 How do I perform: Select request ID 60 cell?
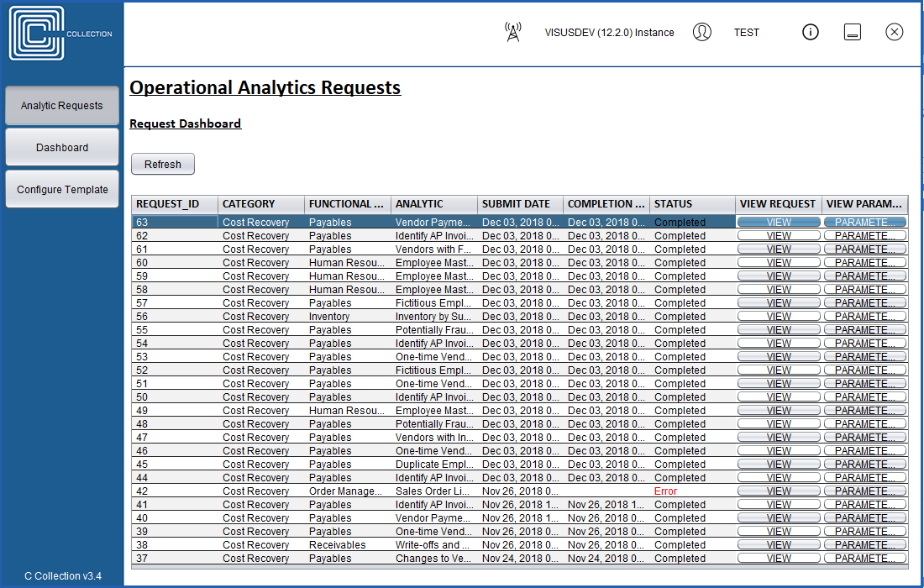pyautogui.click(x=175, y=263)
